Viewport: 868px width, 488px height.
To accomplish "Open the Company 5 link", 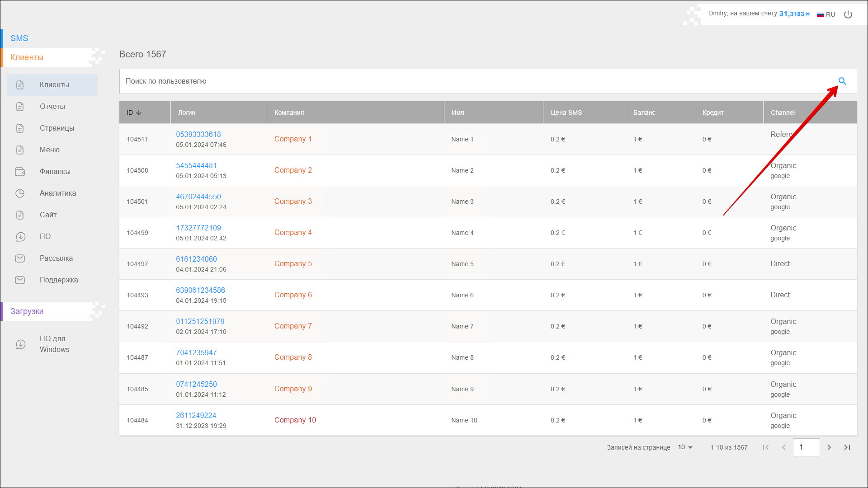I will [x=293, y=264].
